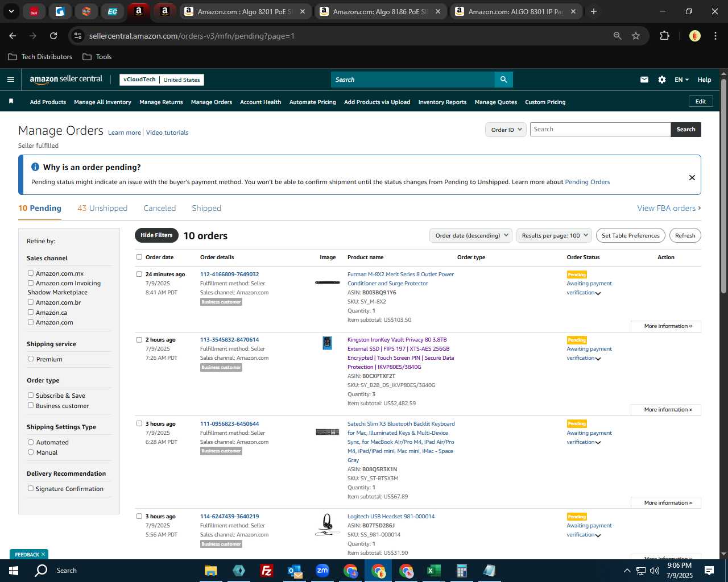Click the page vertical scrollbar
This screenshot has height=582, width=728.
tap(724, 188)
